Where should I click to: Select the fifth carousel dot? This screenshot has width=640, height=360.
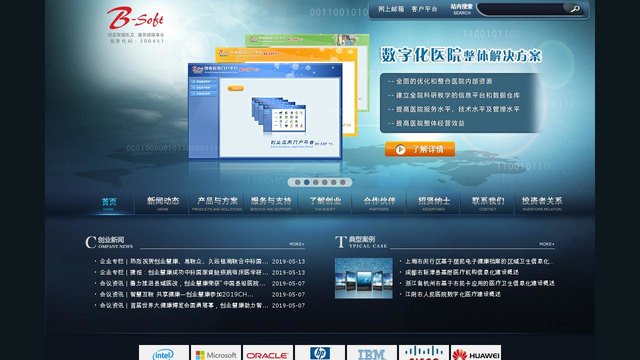pyautogui.click(x=333, y=182)
